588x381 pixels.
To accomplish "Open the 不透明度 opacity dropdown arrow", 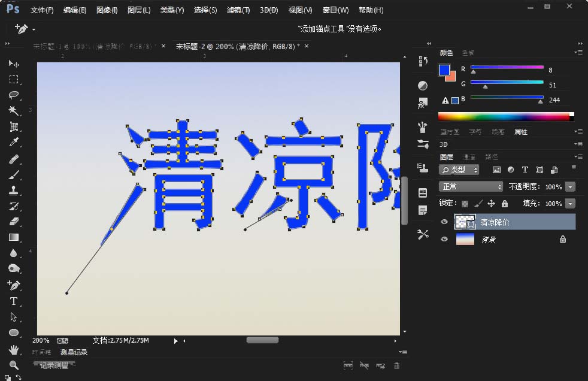I will [570, 187].
